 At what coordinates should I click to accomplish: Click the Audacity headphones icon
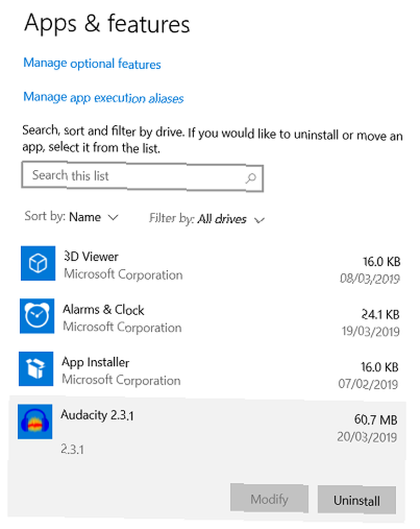(x=35, y=422)
